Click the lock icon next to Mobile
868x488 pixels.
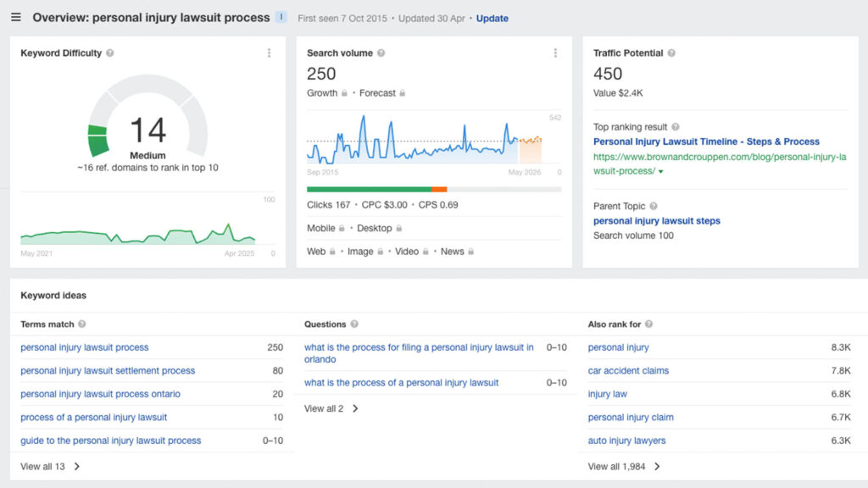[x=342, y=228]
